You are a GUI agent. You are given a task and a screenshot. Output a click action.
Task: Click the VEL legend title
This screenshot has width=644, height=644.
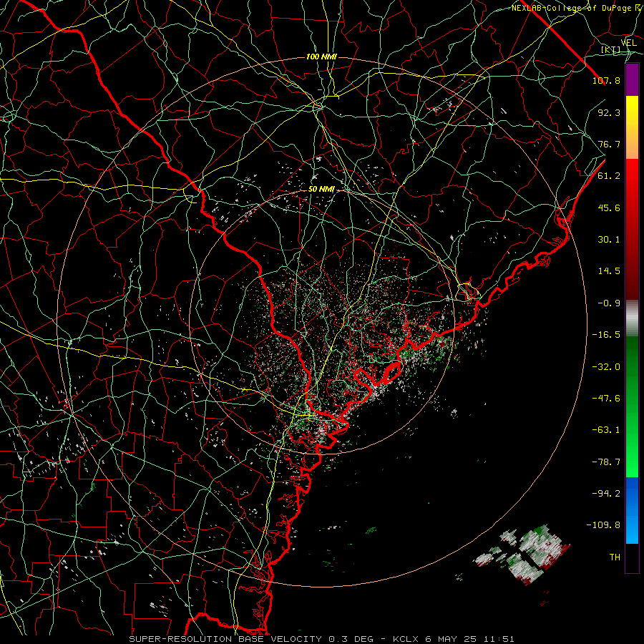pyautogui.click(x=628, y=43)
